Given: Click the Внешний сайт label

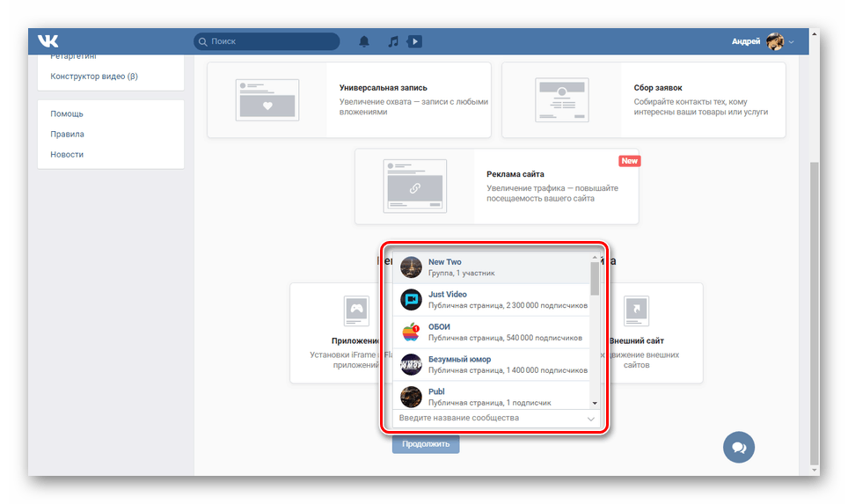Looking at the screenshot, I should click(x=637, y=340).
